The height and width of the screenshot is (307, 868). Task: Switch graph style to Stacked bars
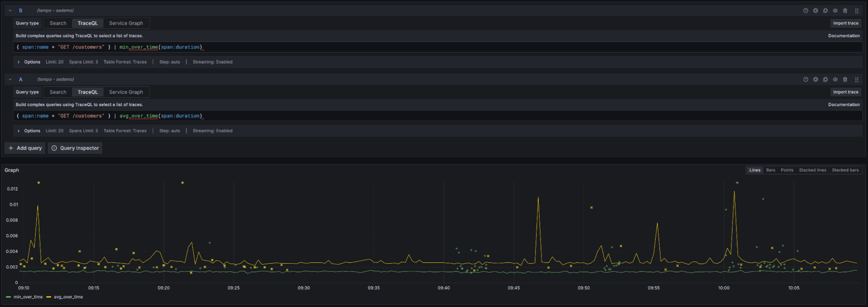tap(845, 170)
